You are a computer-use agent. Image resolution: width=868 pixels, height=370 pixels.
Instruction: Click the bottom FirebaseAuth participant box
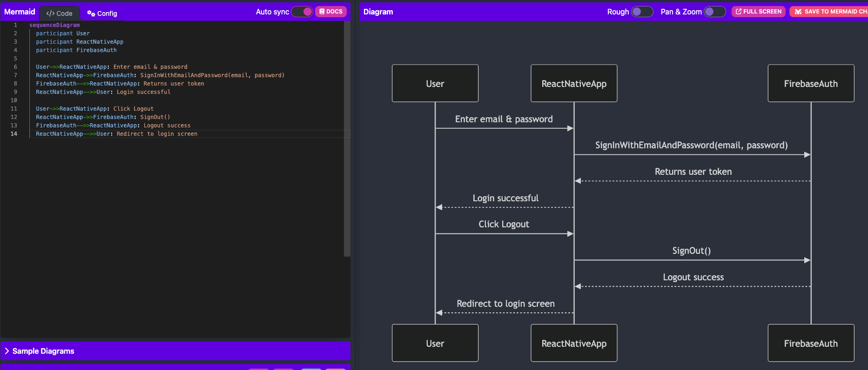(x=811, y=343)
